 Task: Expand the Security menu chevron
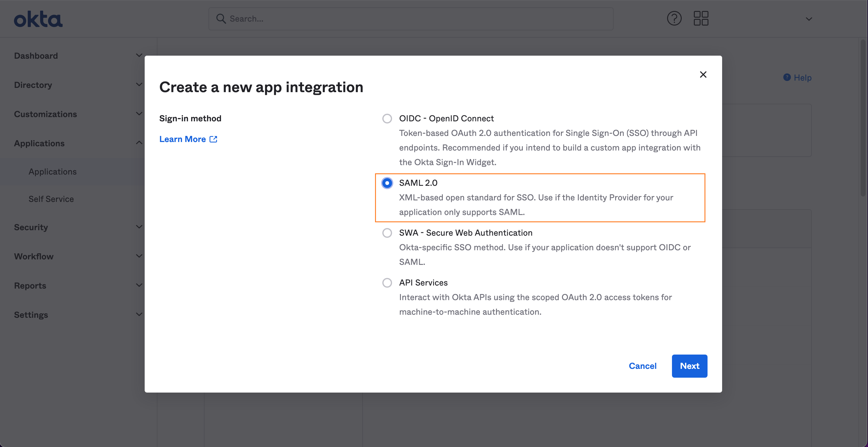point(139,227)
